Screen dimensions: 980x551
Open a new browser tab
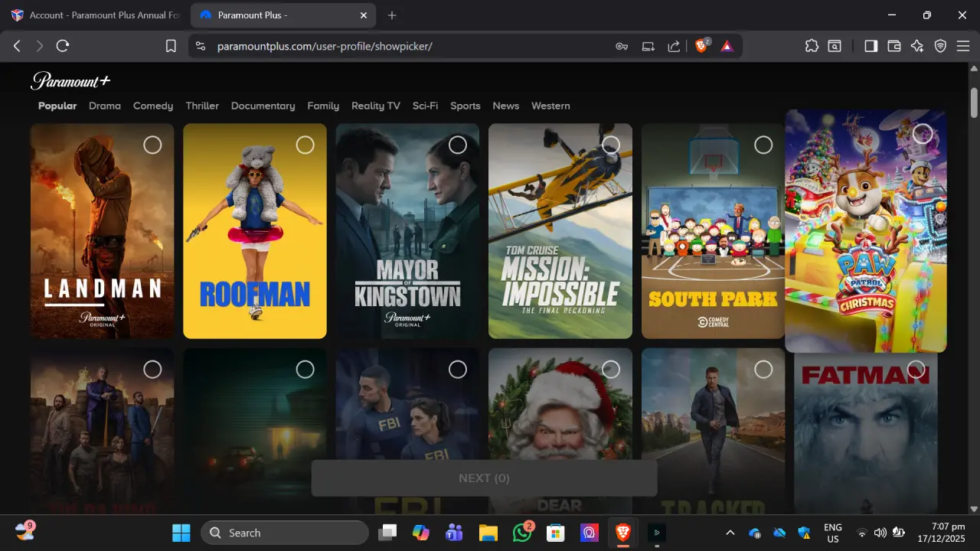pos(392,15)
